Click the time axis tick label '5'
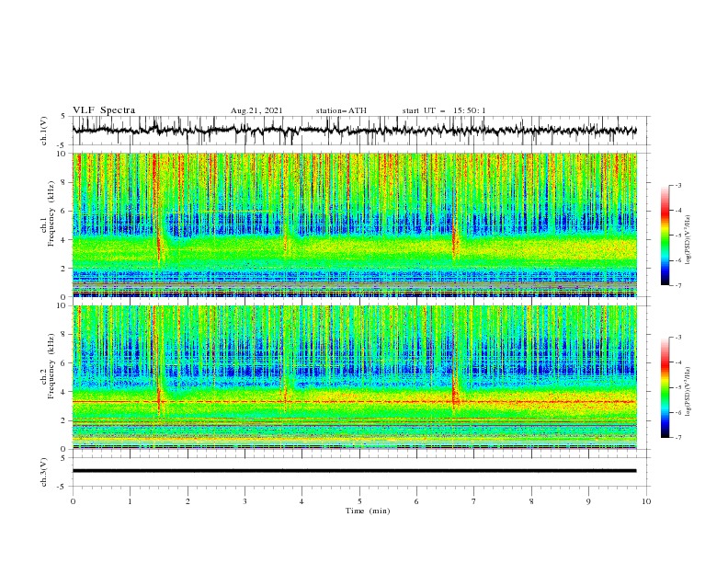 pos(359,501)
